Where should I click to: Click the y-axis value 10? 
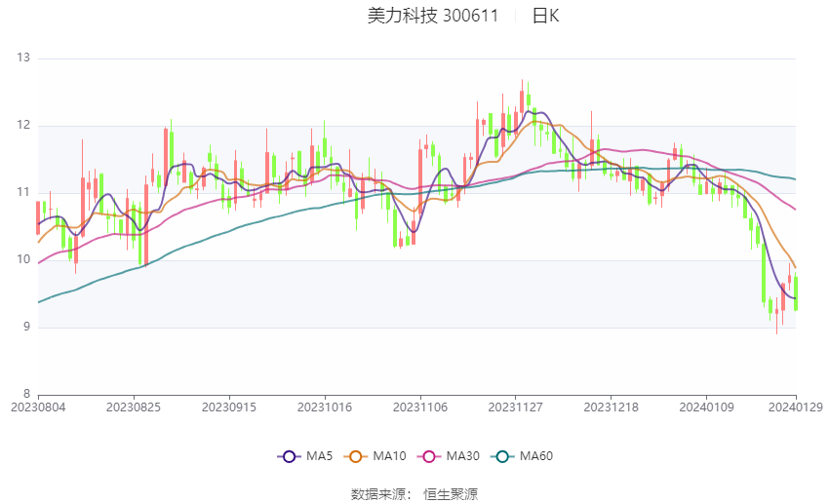click(23, 259)
